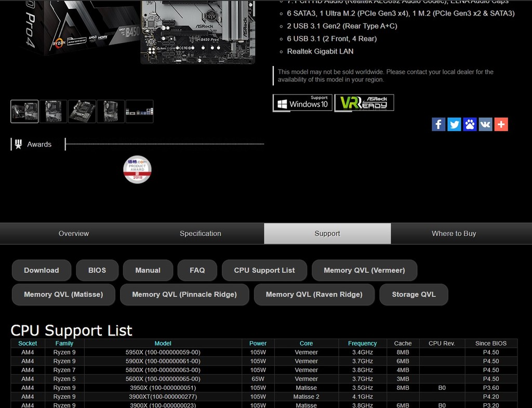
Task: Show the CPU Support List
Action: 264,271
